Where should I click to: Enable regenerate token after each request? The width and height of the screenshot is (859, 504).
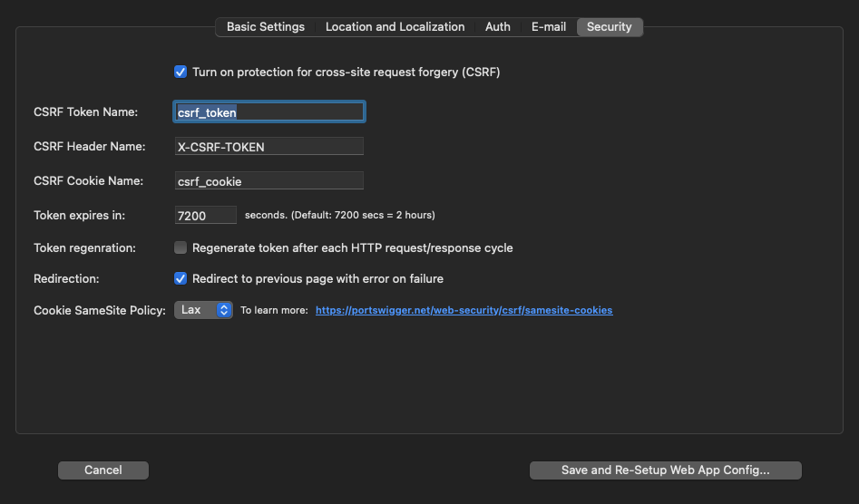(181, 247)
